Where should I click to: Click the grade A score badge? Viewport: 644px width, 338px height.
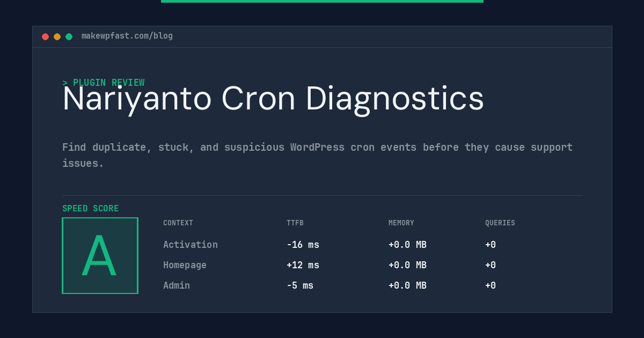click(x=100, y=255)
